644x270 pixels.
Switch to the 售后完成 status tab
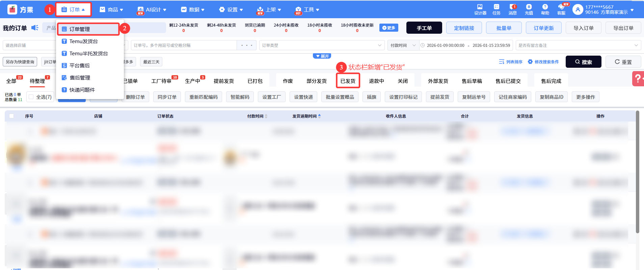(551, 81)
